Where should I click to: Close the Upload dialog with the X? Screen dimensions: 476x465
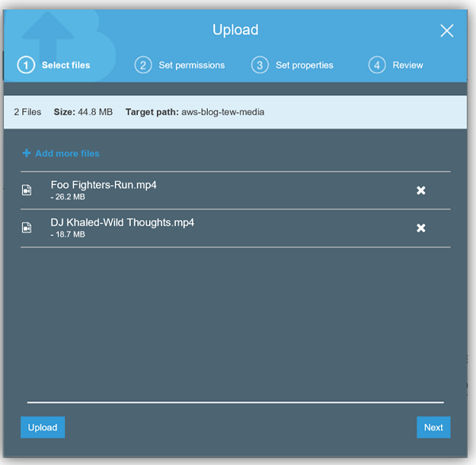(447, 31)
